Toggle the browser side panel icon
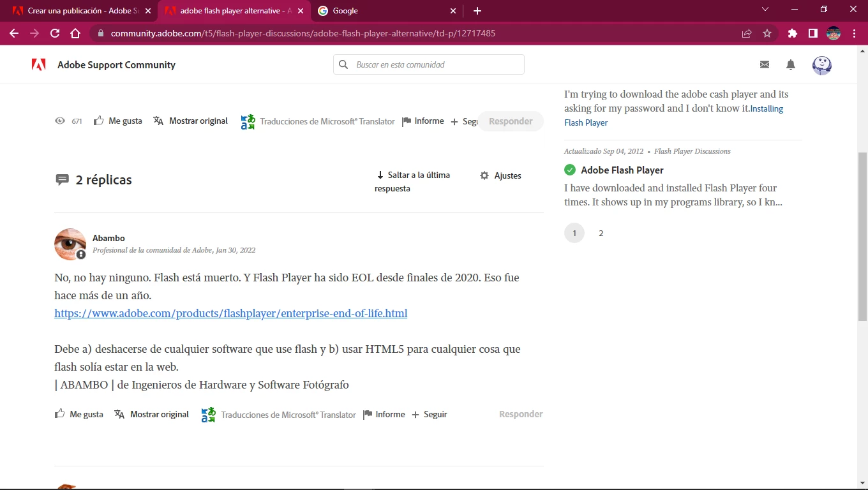 813,33
